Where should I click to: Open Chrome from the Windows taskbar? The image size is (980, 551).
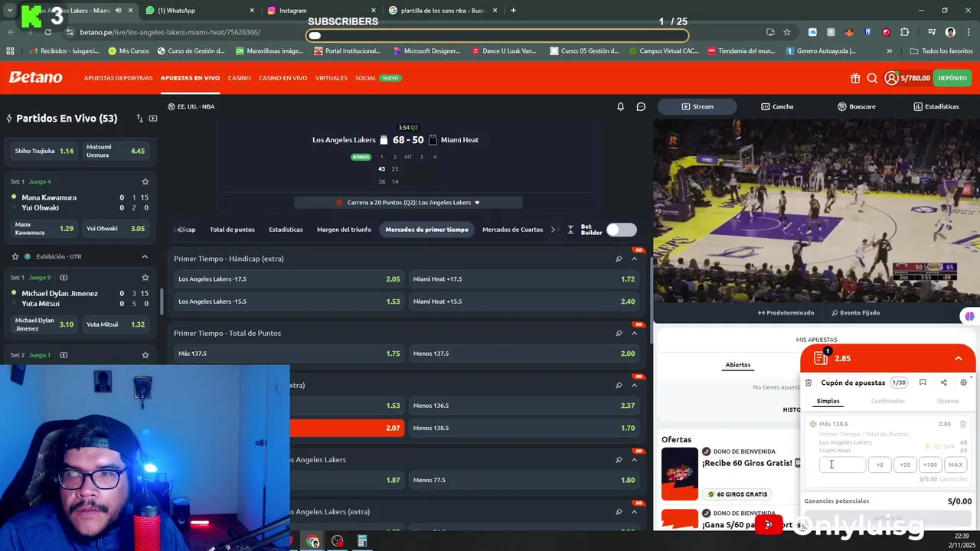pos(313,542)
